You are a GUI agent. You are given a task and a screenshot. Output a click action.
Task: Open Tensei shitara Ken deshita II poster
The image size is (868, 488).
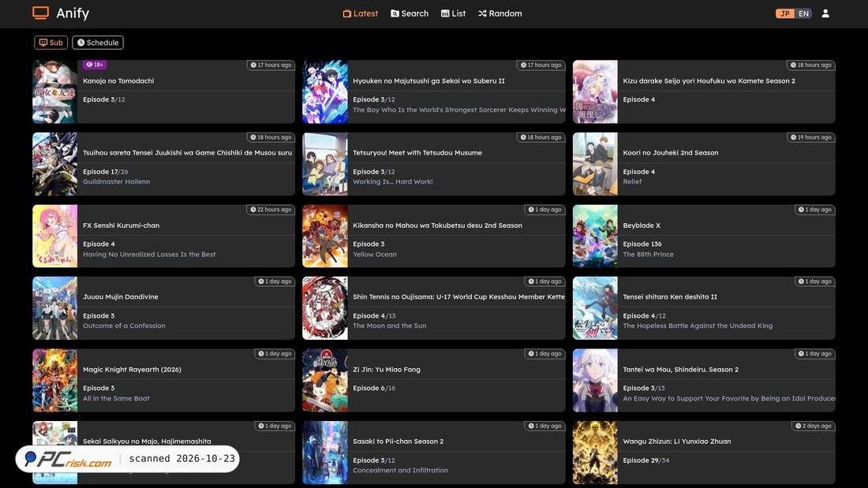(x=595, y=308)
